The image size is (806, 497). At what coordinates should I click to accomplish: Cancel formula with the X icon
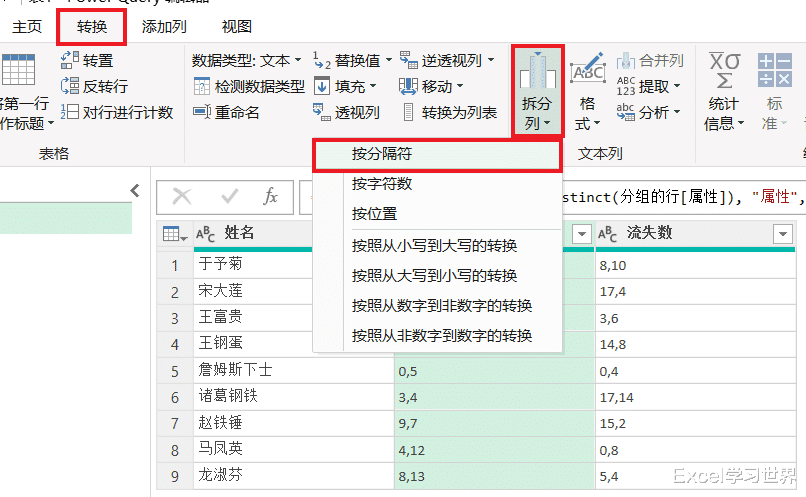tap(182, 196)
